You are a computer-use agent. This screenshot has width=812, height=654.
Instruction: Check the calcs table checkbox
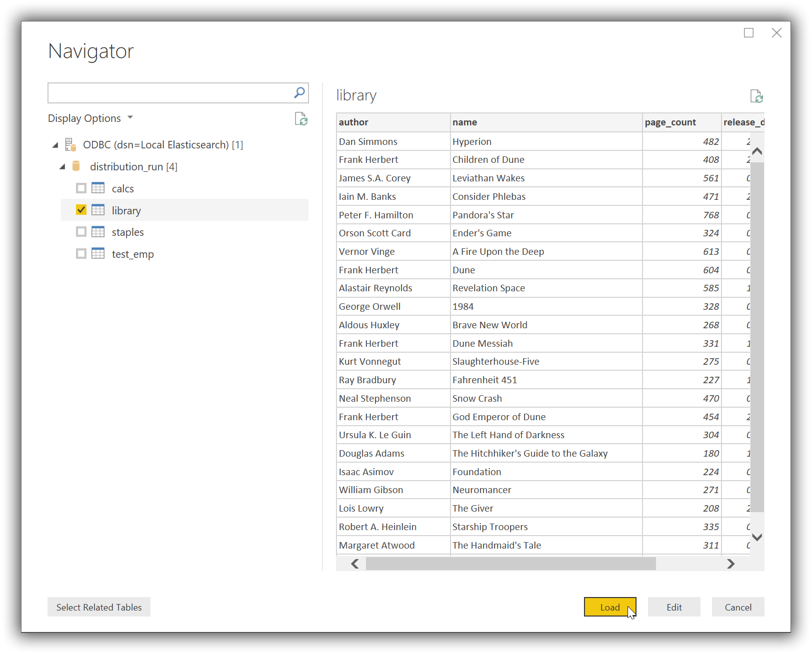[x=81, y=188]
